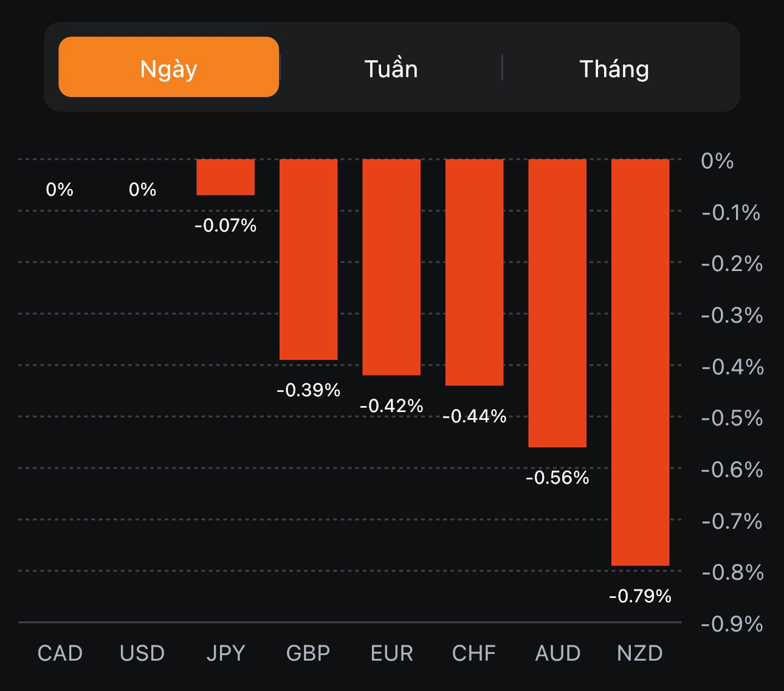The width and height of the screenshot is (784, 691).
Task: Click the USD currency label
Action: click(142, 653)
